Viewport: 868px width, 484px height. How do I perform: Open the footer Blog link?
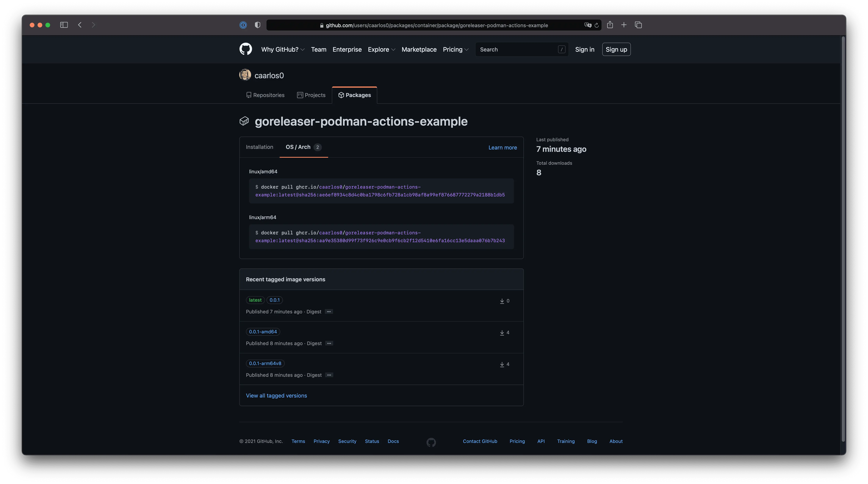point(592,441)
